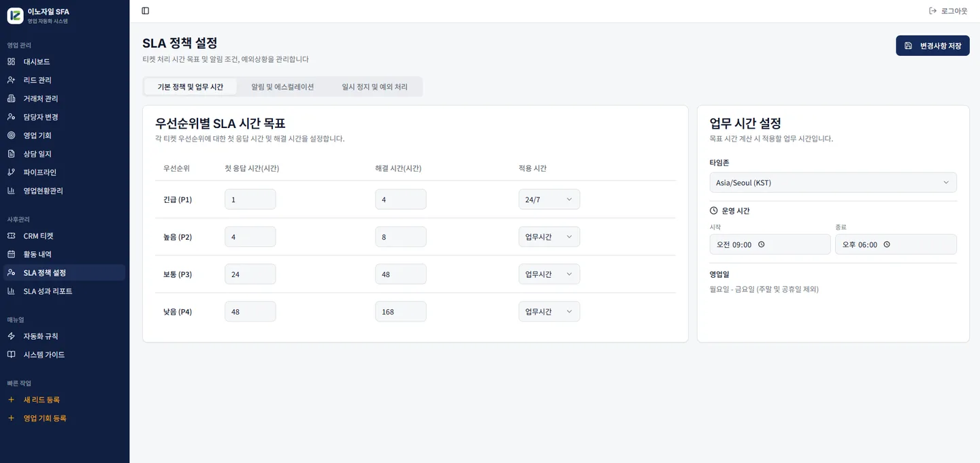
Task: Click the 해결 시간(시간) column header
Action: click(398, 168)
